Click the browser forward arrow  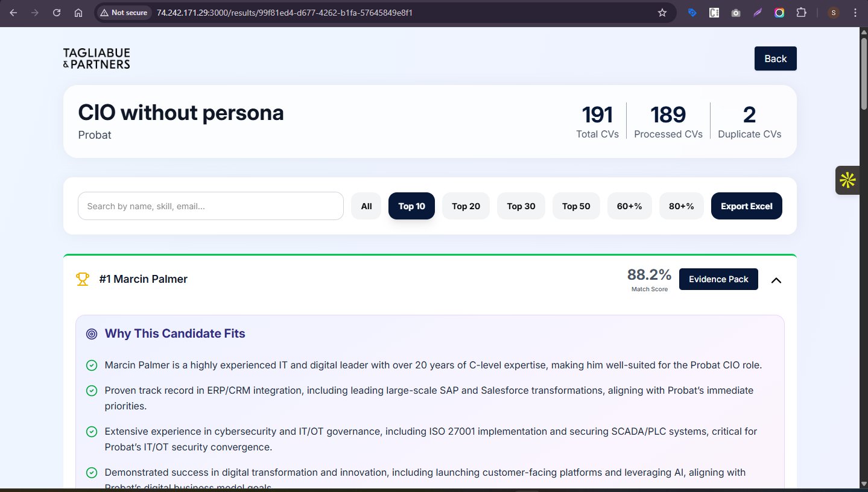[x=35, y=13]
